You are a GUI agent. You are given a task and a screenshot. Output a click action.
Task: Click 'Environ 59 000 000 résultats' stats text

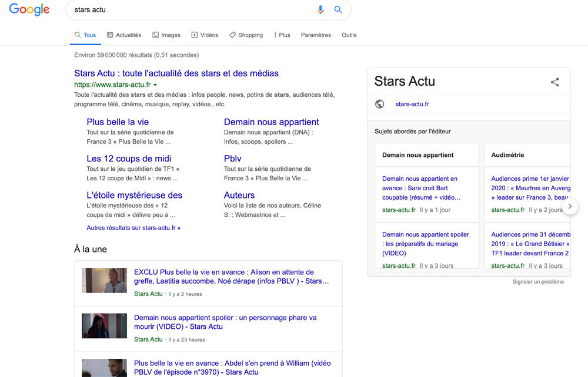click(136, 55)
